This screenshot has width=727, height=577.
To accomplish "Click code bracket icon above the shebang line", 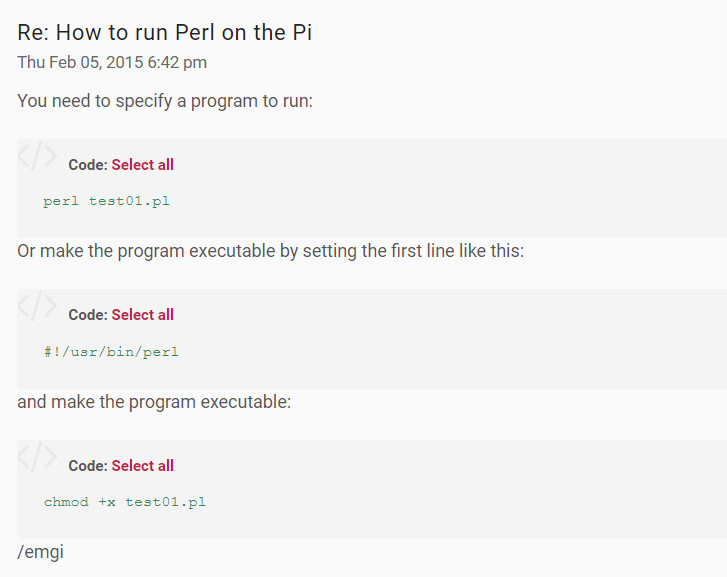I will (37, 306).
